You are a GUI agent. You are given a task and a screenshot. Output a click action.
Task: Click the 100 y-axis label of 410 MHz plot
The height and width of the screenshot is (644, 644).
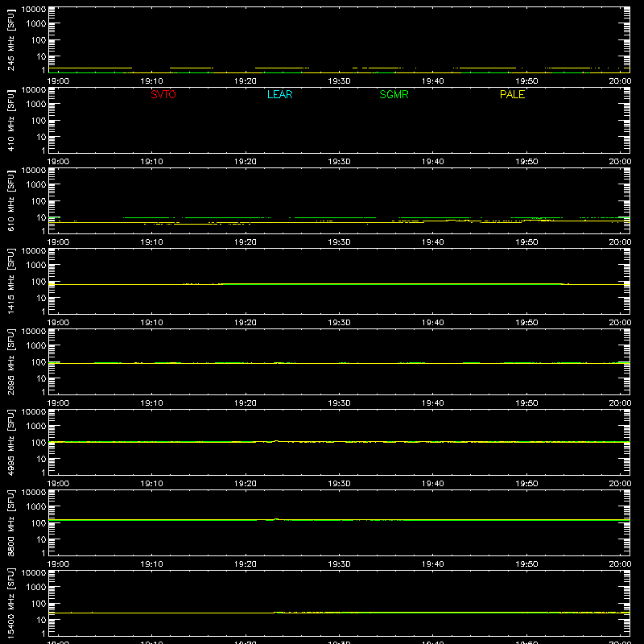(39, 121)
